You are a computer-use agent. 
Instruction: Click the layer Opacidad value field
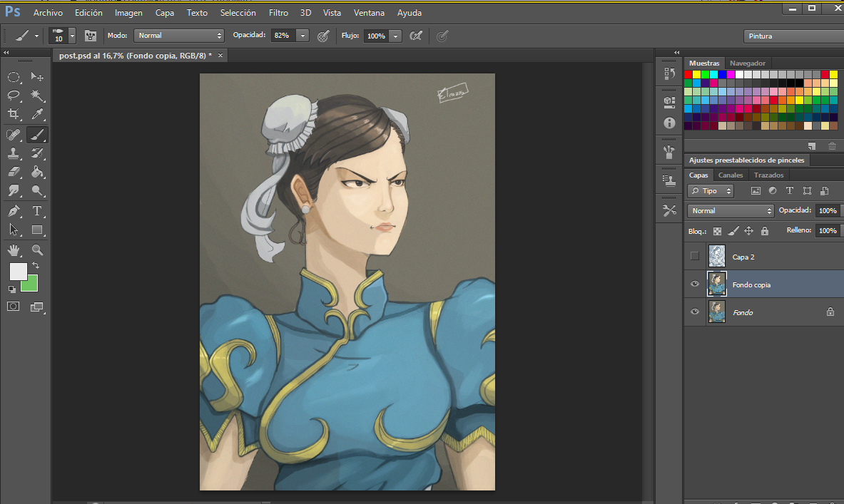[828, 211]
